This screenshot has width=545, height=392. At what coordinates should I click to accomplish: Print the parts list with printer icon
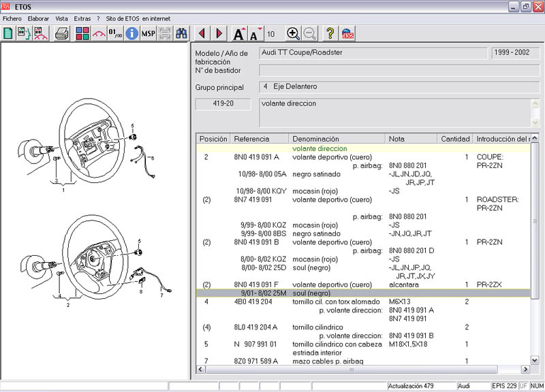pyautogui.click(x=62, y=33)
